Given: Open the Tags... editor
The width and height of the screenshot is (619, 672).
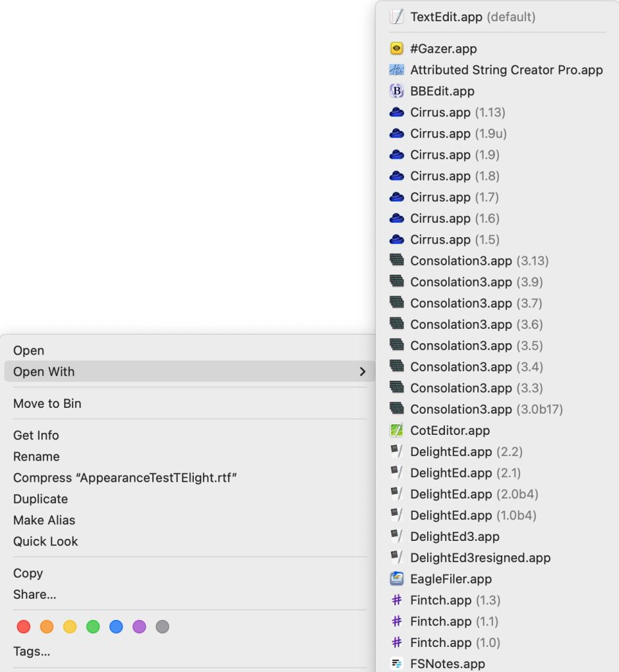Looking at the screenshot, I should (x=32, y=652).
